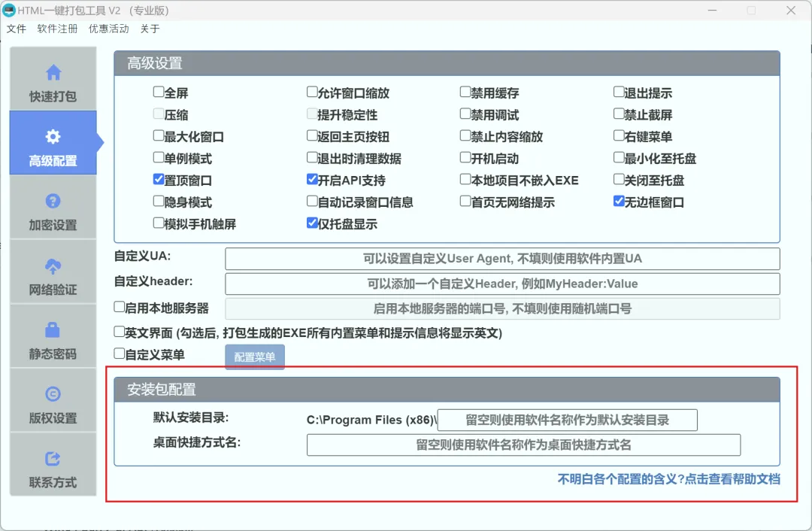Click the 安装包配置 panel header
Image resolution: width=812 pixels, height=531 pixels.
(x=447, y=390)
